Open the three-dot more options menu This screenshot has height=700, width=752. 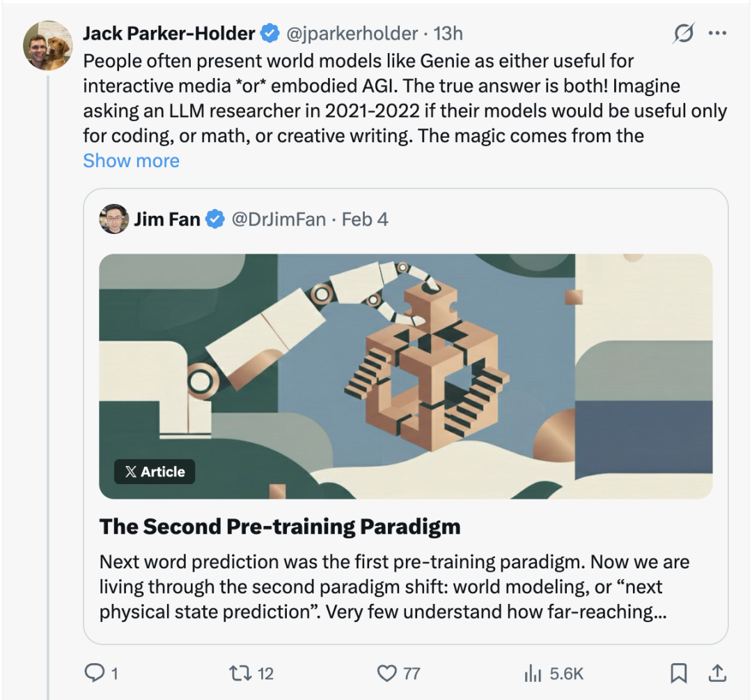coord(717,33)
